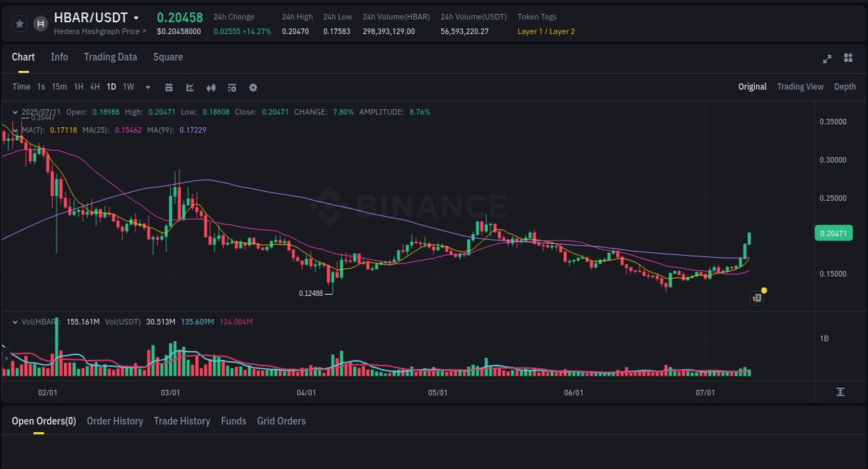The width and height of the screenshot is (868, 469).
Task: Switch to Trading View chart mode
Action: 800,86
